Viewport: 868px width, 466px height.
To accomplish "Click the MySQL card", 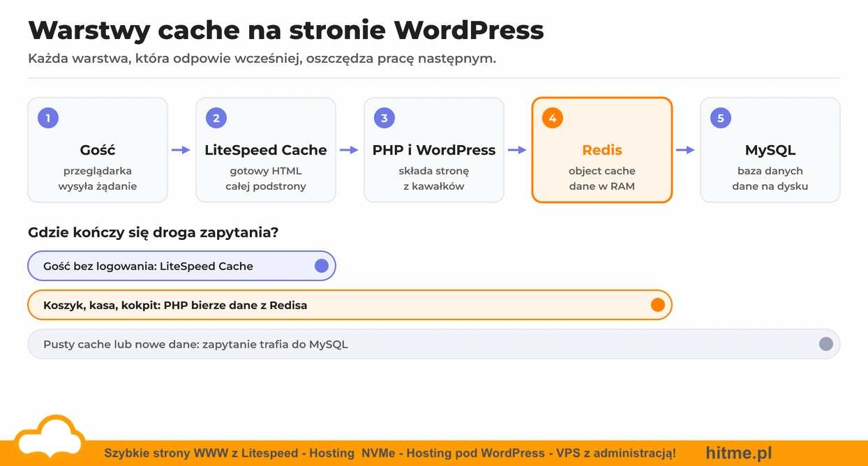I will pyautogui.click(x=770, y=150).
